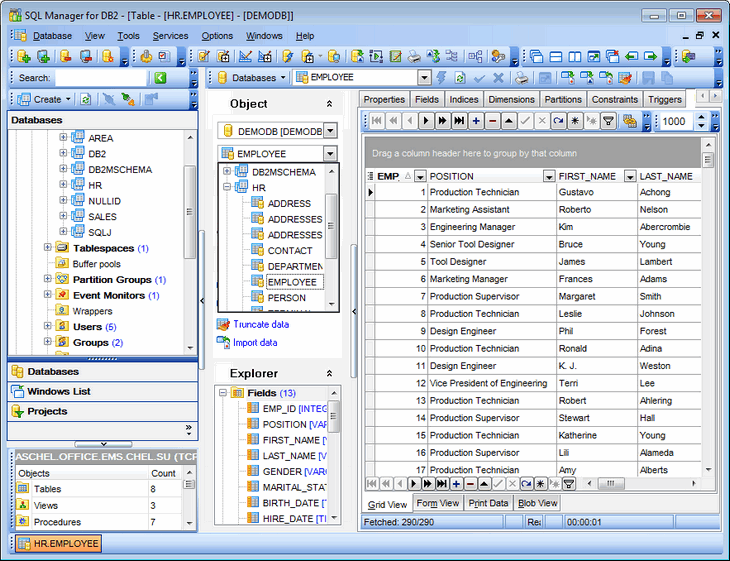Open the DEMODB database dropdown
730x561 pixels.
pyautogui.click(x=330, y=131)
